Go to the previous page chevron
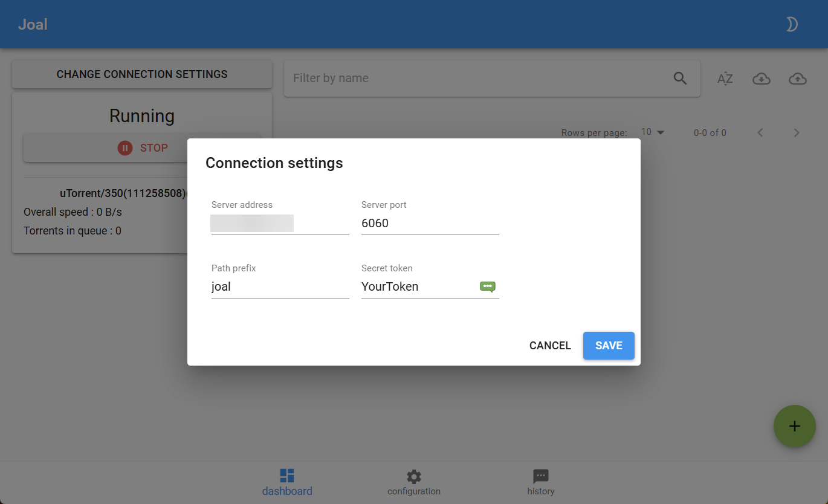Viewport: 828px width, 504px height. (760, 133)
